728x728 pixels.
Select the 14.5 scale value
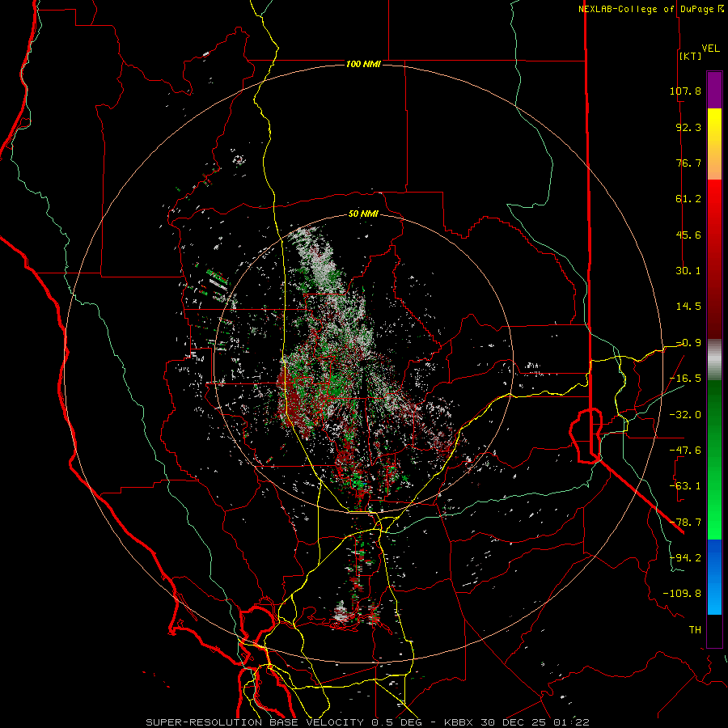[x=688, y=307]
